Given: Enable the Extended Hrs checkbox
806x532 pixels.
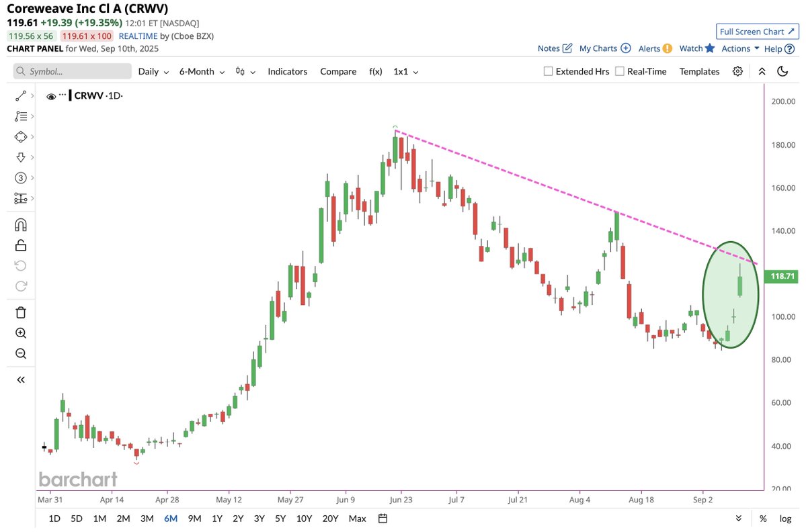Looking at the screenshot, I should [548, 71].
